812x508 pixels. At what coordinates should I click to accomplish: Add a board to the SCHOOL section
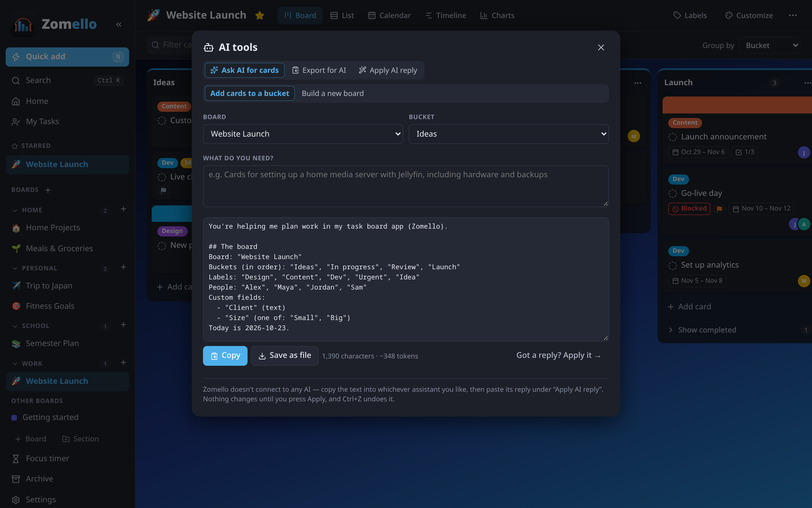tap(123, 325)
